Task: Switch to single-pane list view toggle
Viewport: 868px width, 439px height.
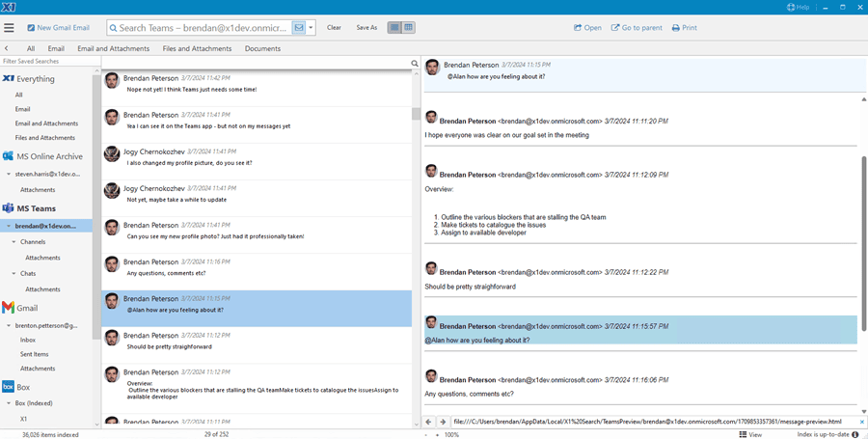Action: click(x=394, y=28)
